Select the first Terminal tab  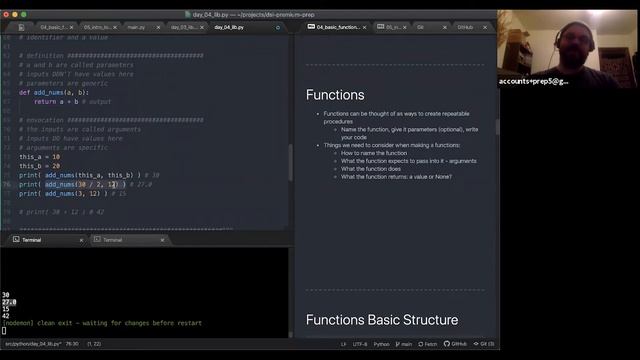(x=31, y=240)
